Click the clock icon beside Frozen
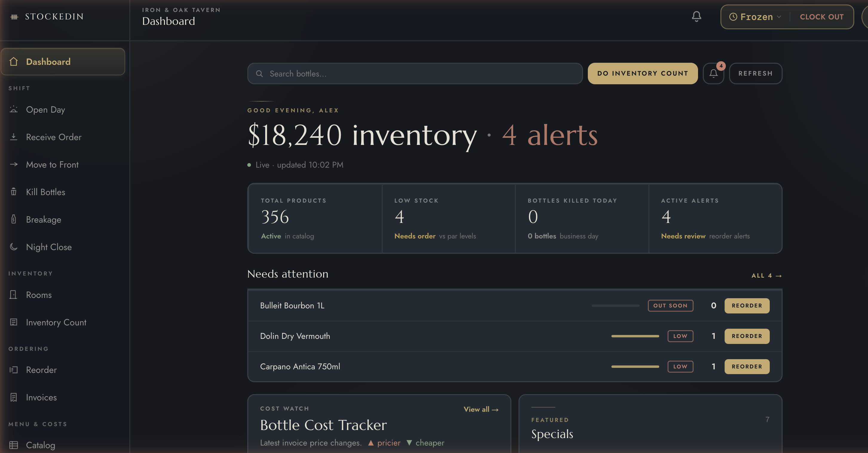 point(733,17)
